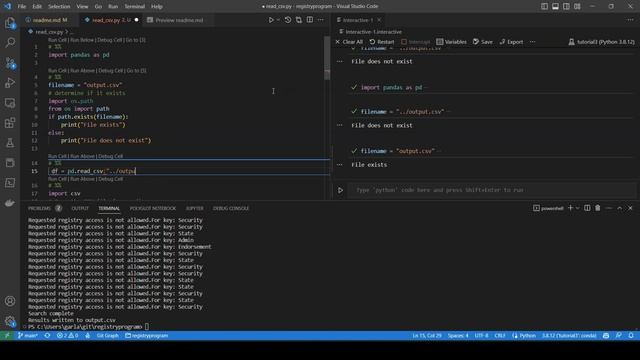The width and height of the screenshot is (640, 360).
Task: Open the terminal launch profile dropdown
Action: coord(578,208)
